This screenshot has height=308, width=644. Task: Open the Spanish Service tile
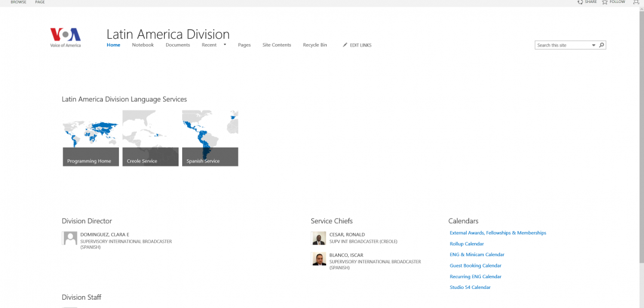point(210,138)
